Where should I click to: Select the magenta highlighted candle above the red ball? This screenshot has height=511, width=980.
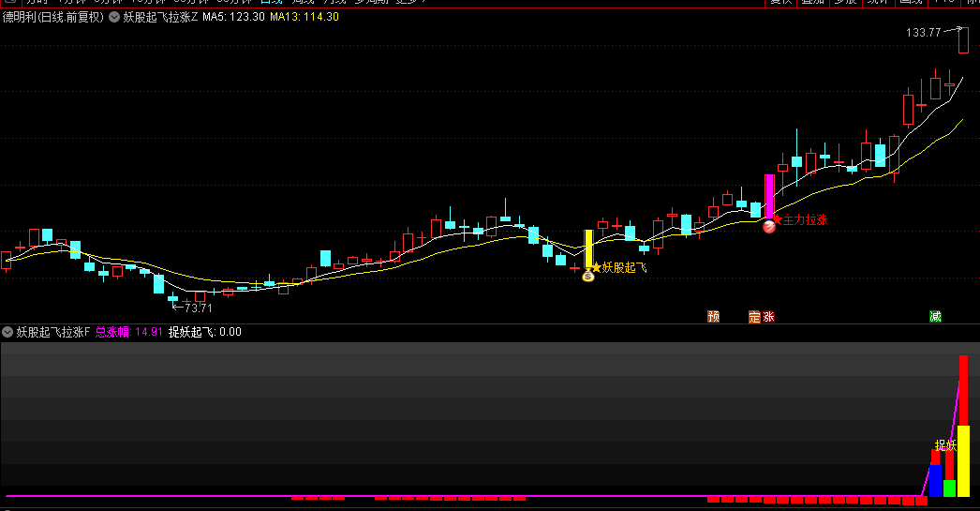(769, 196)
